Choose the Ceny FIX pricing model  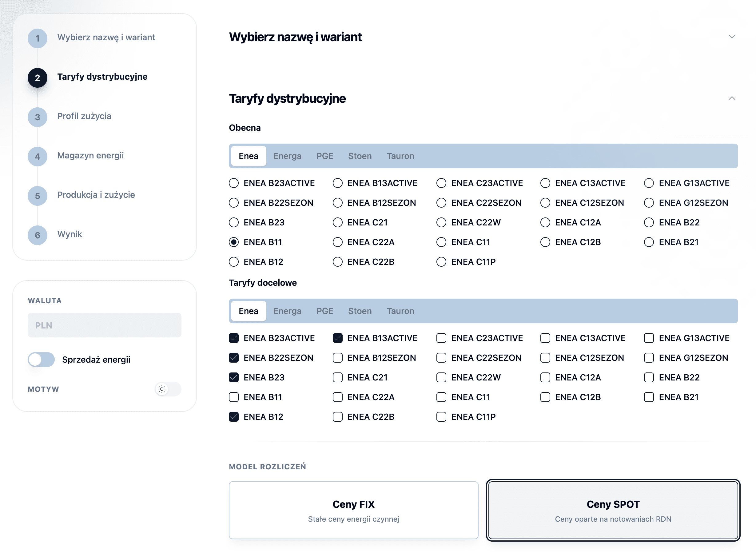[353, 510]
